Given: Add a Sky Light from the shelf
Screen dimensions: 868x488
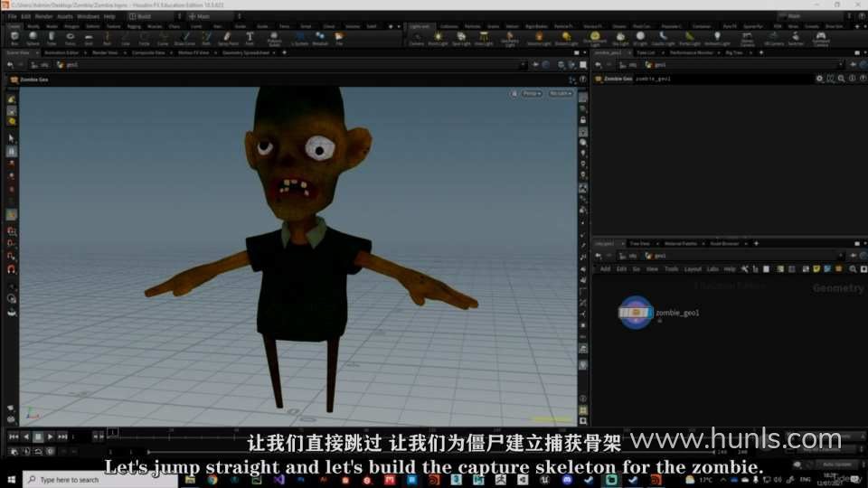Looking at the screenshot, I should click(x=620, y=38).
